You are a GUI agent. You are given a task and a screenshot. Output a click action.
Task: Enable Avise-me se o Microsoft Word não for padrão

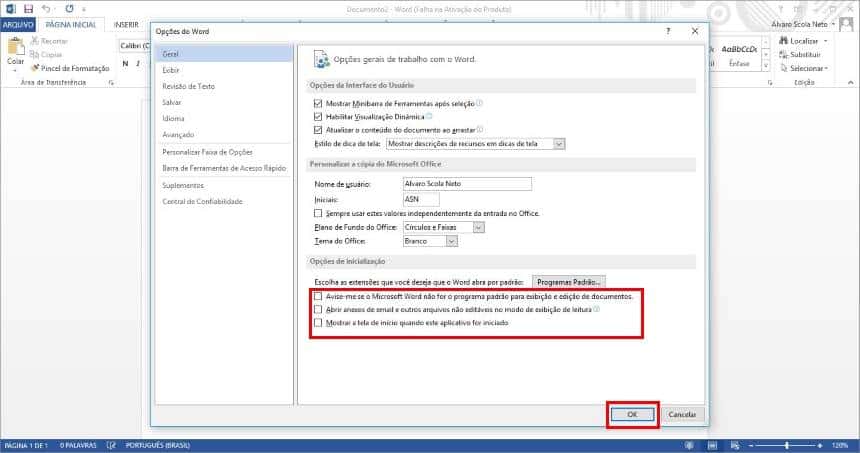coord(318,296)
